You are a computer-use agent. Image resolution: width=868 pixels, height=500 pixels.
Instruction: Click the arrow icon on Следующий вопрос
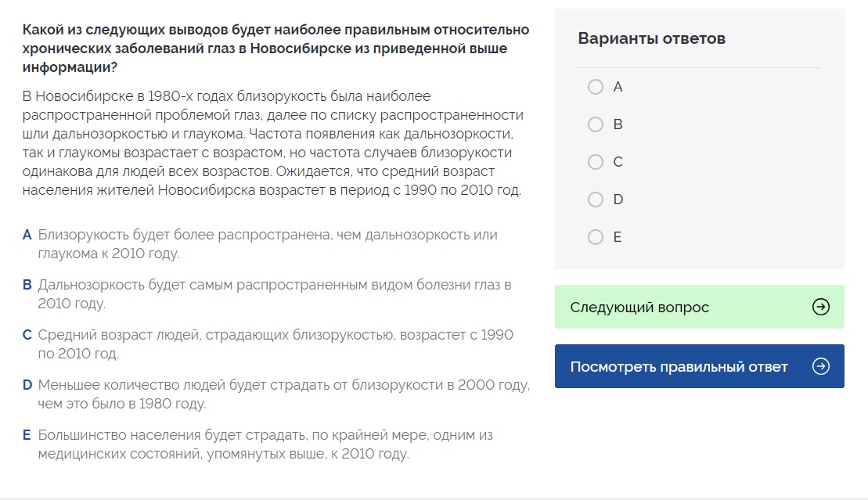[820, 307]
